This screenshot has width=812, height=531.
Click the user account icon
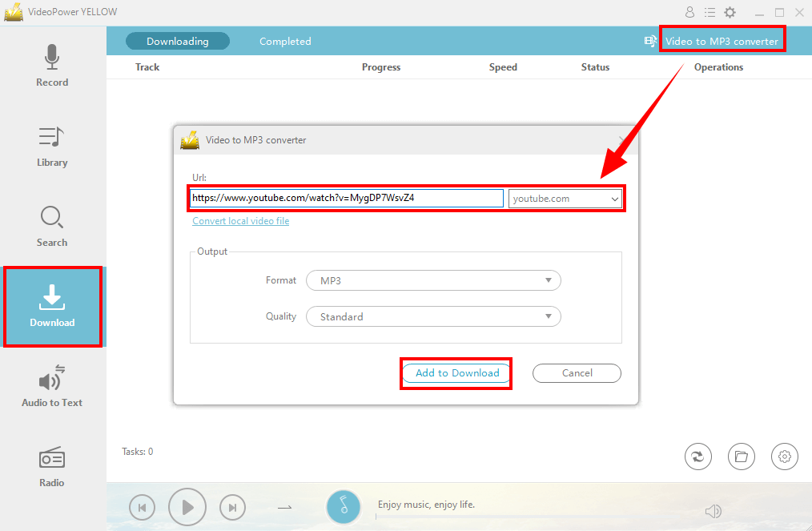[x=689, y=12]
